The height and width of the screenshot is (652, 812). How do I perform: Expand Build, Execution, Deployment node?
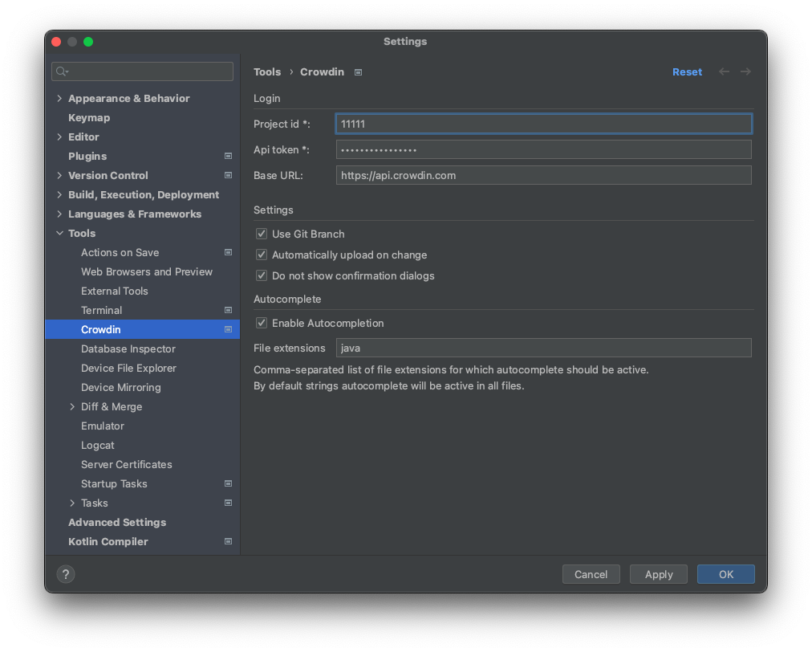pos(59,195)
